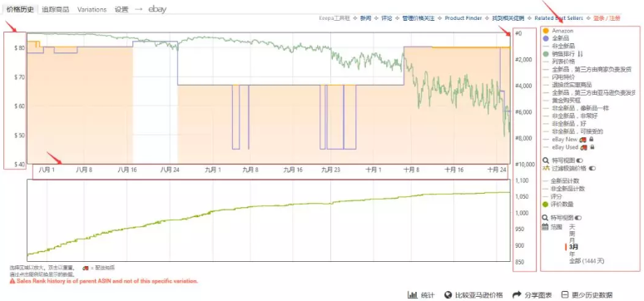Toggle the lower 特写视图 switch
Viewport: 644px width, 301px height.
[x=579, y=218]
